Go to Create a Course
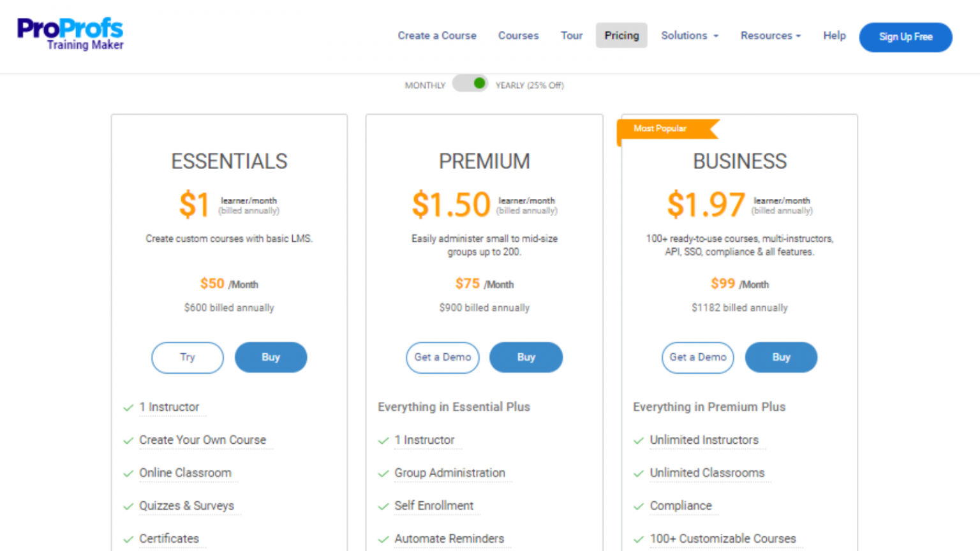Image resolution: width=980 pixels, height=551 pixels. tap(437, 36)
